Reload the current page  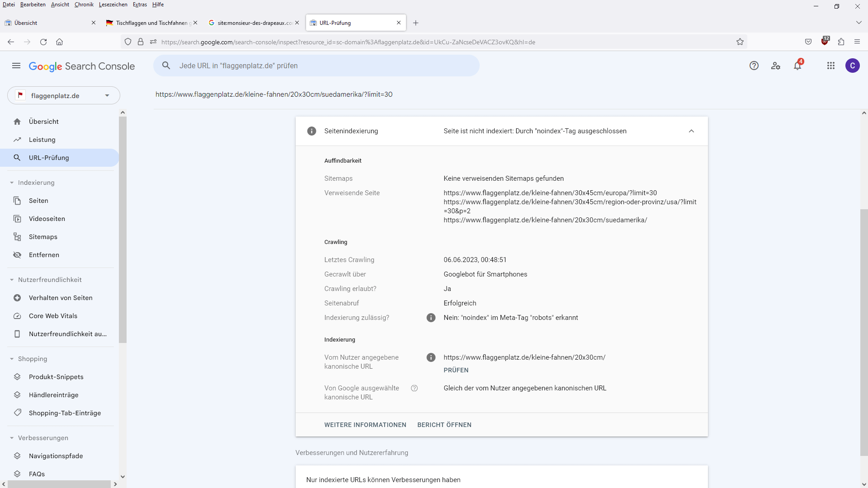tap(43, 42)
